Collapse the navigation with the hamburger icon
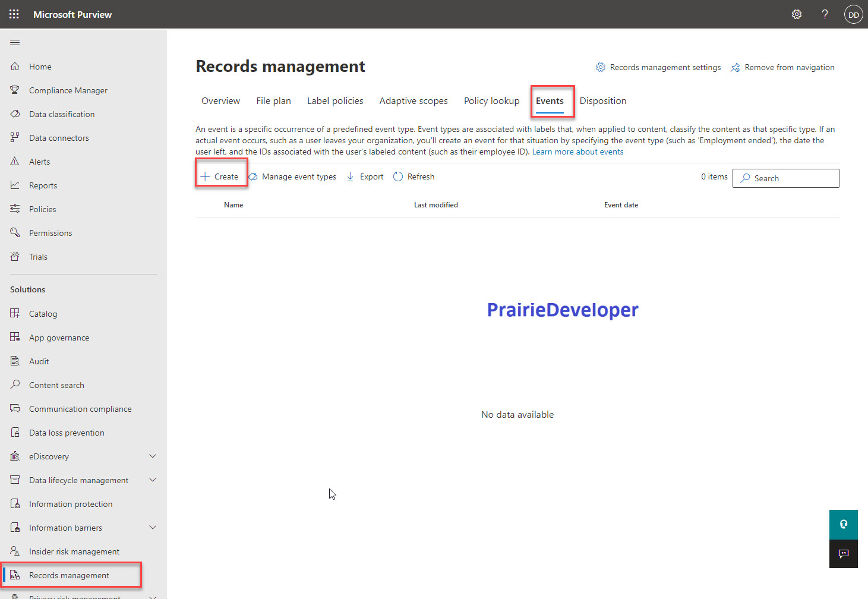This screenshot has height=599, width=868. pos(15,42)
